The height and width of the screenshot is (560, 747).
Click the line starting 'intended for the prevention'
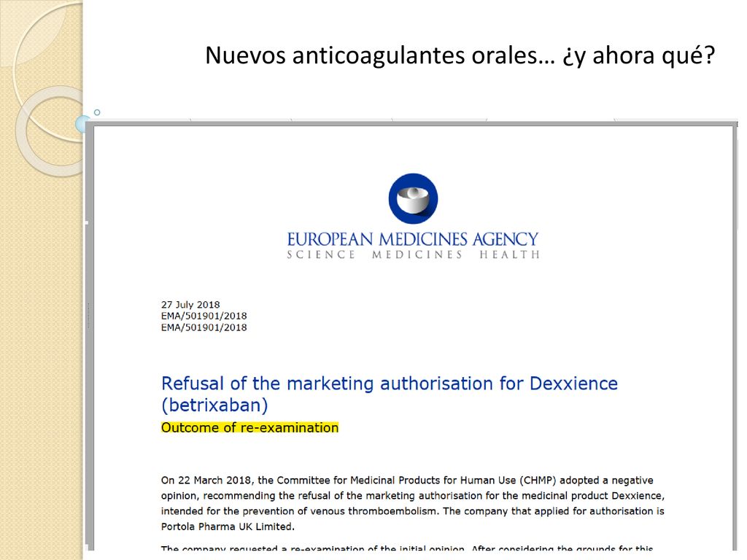coord(413,511)
